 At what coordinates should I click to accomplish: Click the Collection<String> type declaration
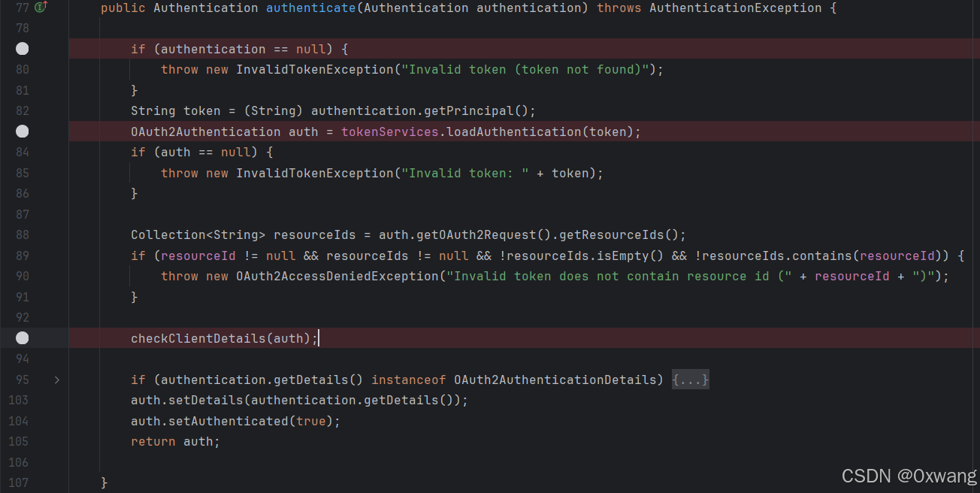click(x=198, y=234)
